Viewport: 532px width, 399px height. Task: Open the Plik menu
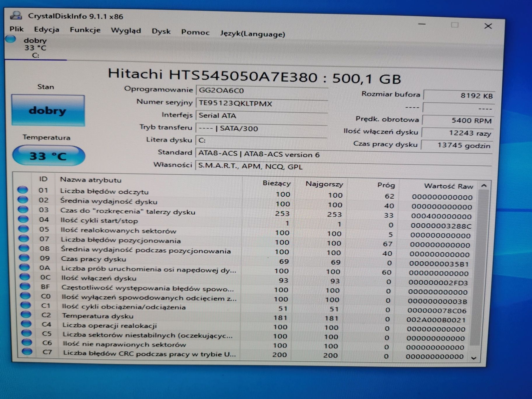pos(16,29)
